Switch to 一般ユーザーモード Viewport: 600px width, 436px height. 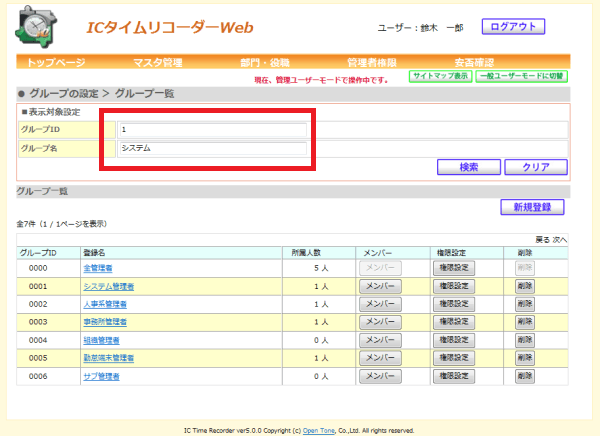click(x=522, y=76)
